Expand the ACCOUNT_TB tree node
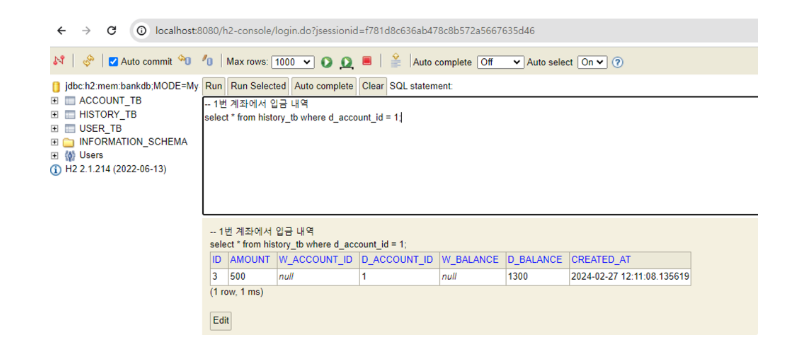The width and height of the screenshot is (808, 361). [x=54, y=100]
